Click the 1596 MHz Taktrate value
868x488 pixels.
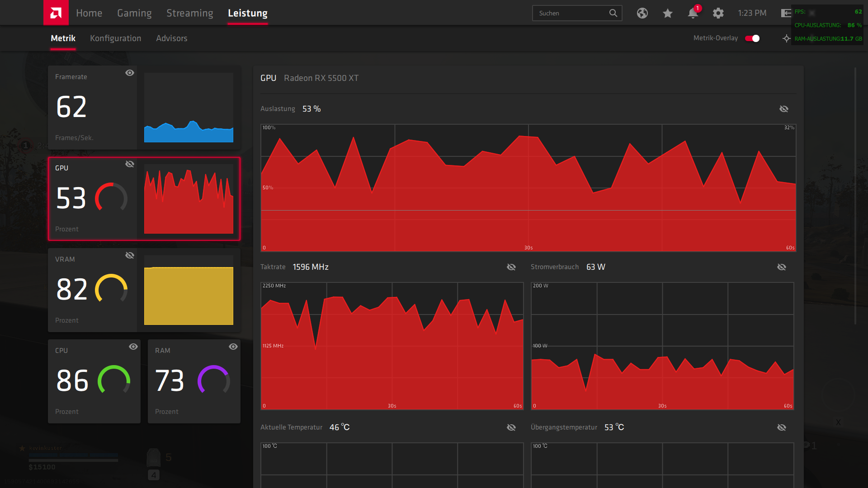pos(311,267)
